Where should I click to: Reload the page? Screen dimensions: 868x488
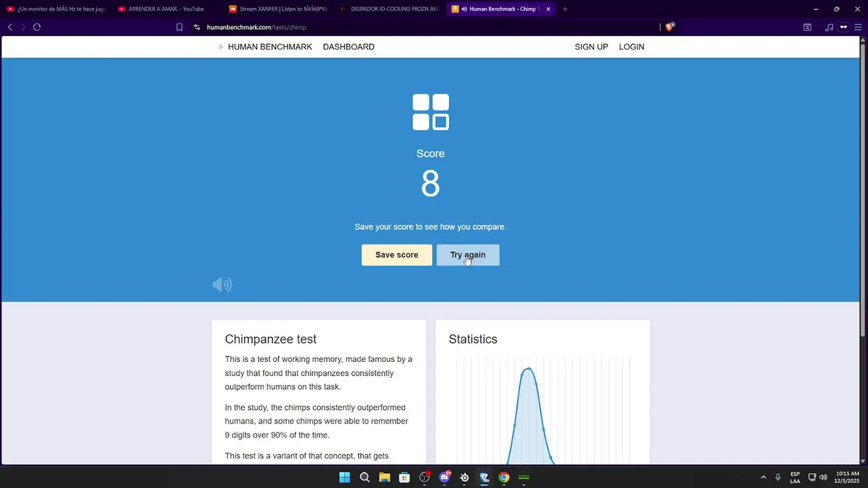click(x=37, y=27)
